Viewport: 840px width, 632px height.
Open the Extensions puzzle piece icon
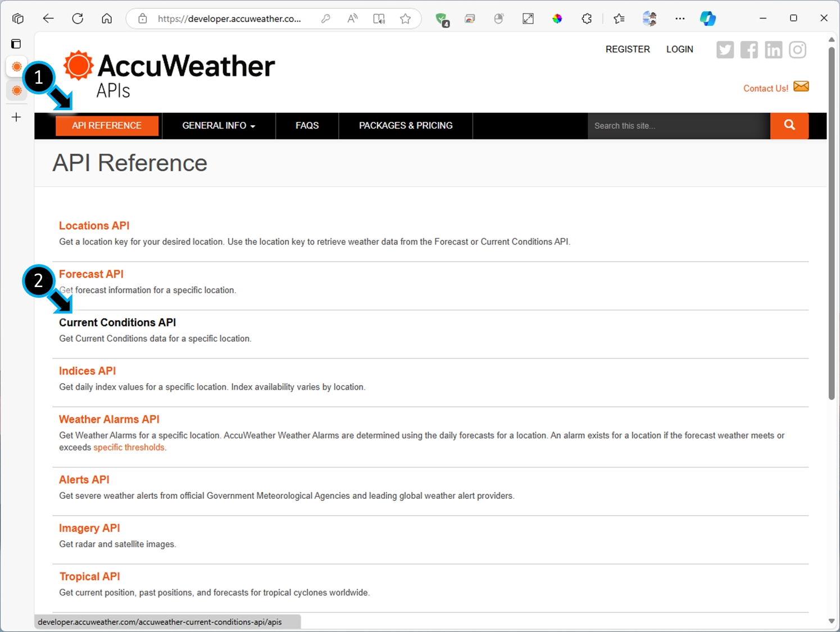coord(587,19)
